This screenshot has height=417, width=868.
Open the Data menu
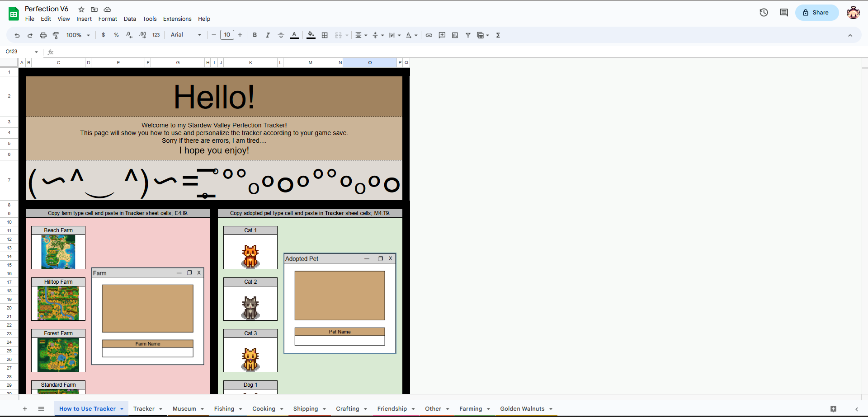click(x=130, y=19)
